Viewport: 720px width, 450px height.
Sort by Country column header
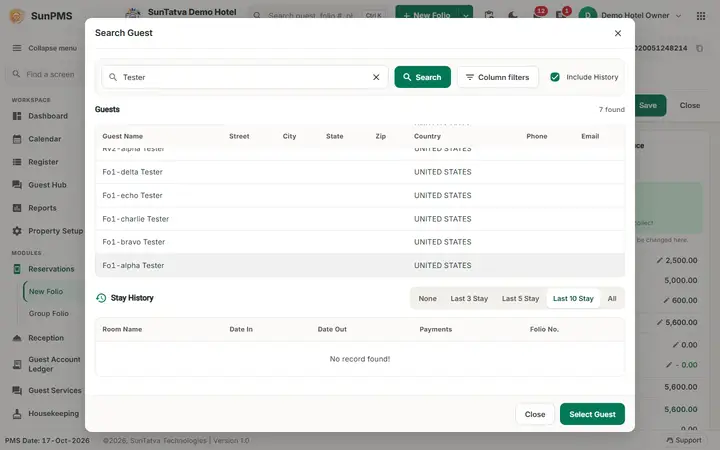[x=427, y=136]
